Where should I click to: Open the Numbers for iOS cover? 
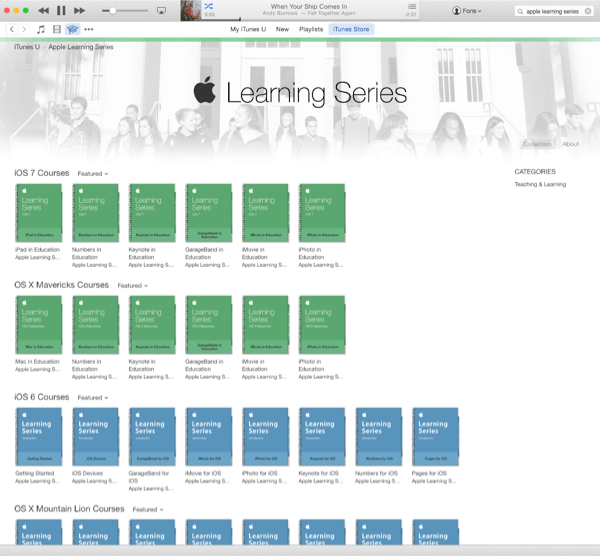[378, 437]
